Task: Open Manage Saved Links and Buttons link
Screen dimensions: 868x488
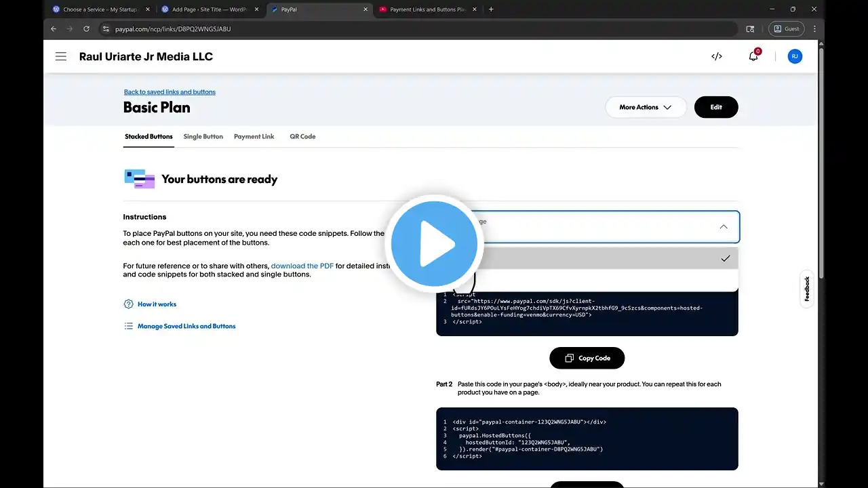Action: pos(186,326)
